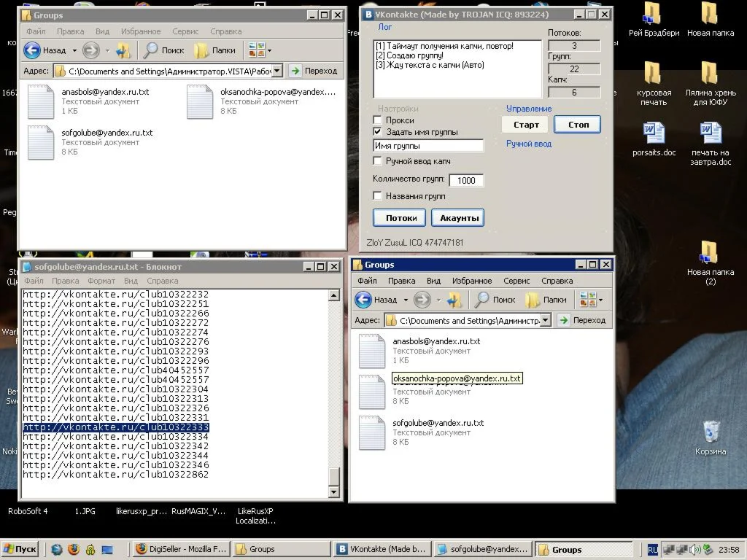
Task: Open Search (Поиск) in top Groups window toolbar
Action: click(x=164, y=50)
